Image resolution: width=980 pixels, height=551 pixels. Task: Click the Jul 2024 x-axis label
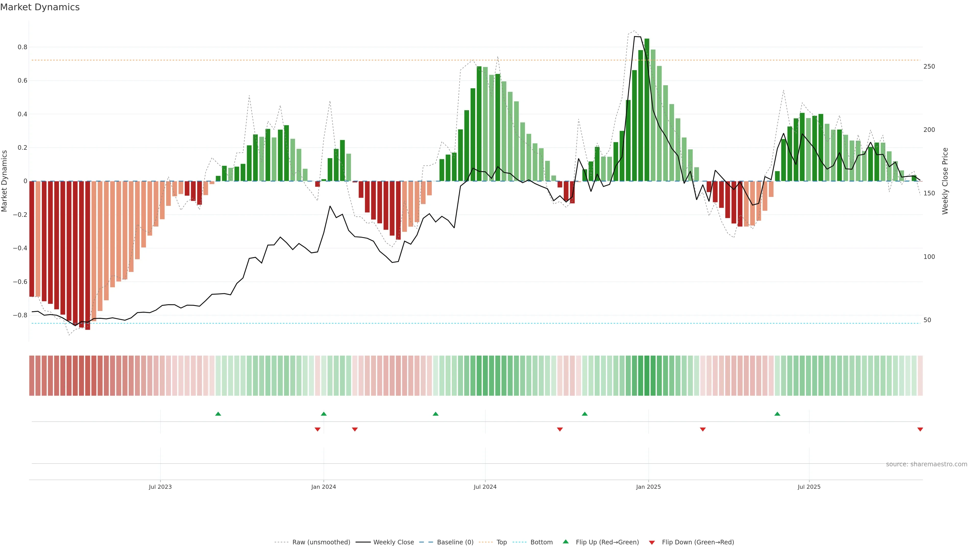point(485,487)
